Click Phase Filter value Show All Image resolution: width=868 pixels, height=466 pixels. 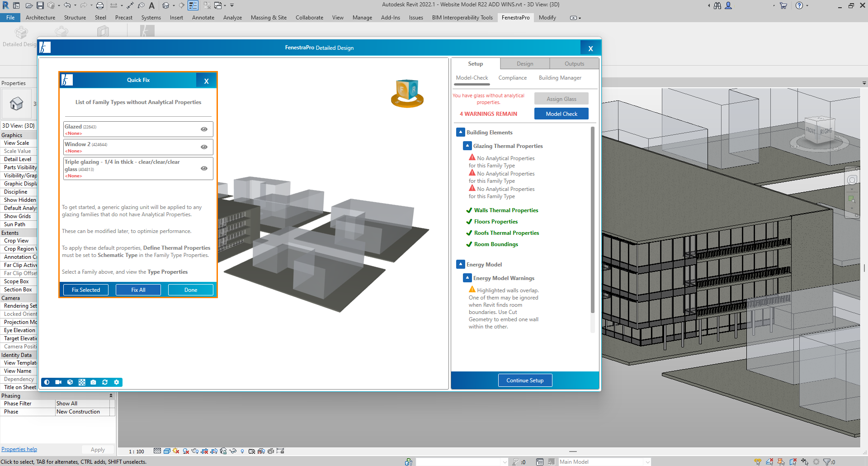click(x=82, y=404)
